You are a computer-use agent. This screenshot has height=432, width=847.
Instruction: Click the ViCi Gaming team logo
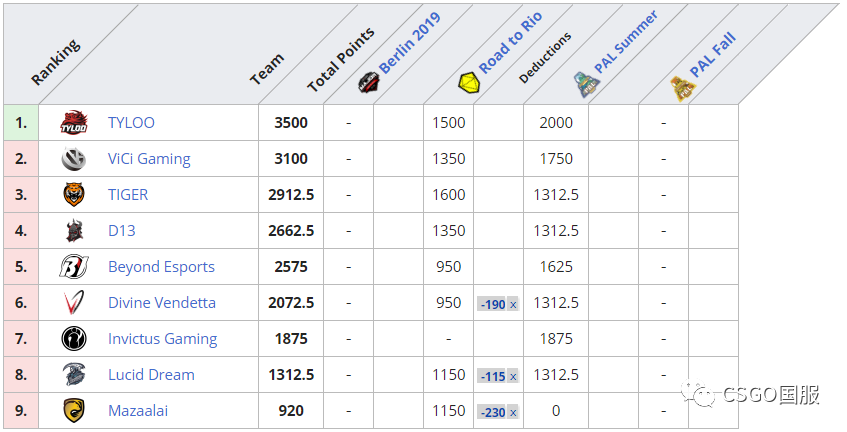coord(73,159)
